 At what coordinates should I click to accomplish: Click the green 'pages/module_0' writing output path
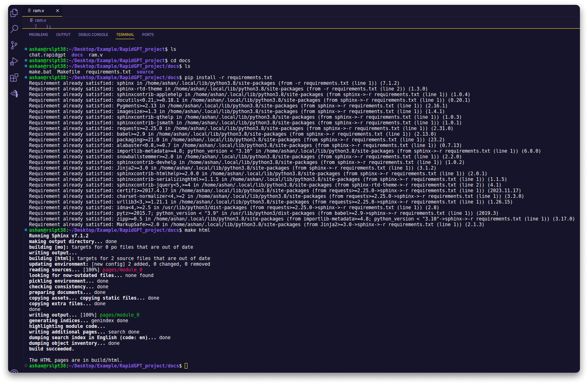pos(120,315)
